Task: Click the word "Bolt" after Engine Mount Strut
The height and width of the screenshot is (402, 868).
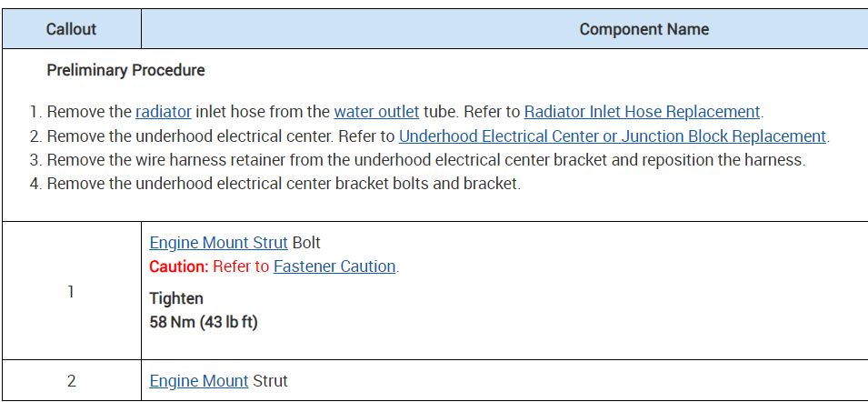Action: pos(306,243)
